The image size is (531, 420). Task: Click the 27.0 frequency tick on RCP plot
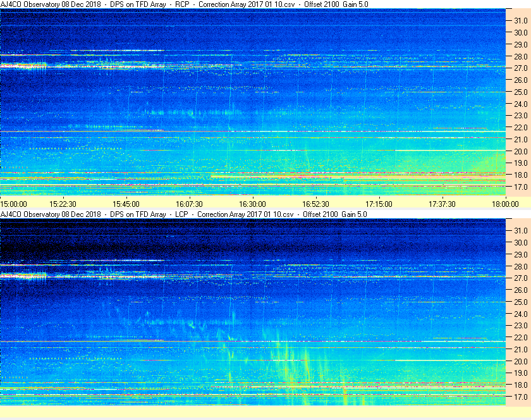pos(521,68)
